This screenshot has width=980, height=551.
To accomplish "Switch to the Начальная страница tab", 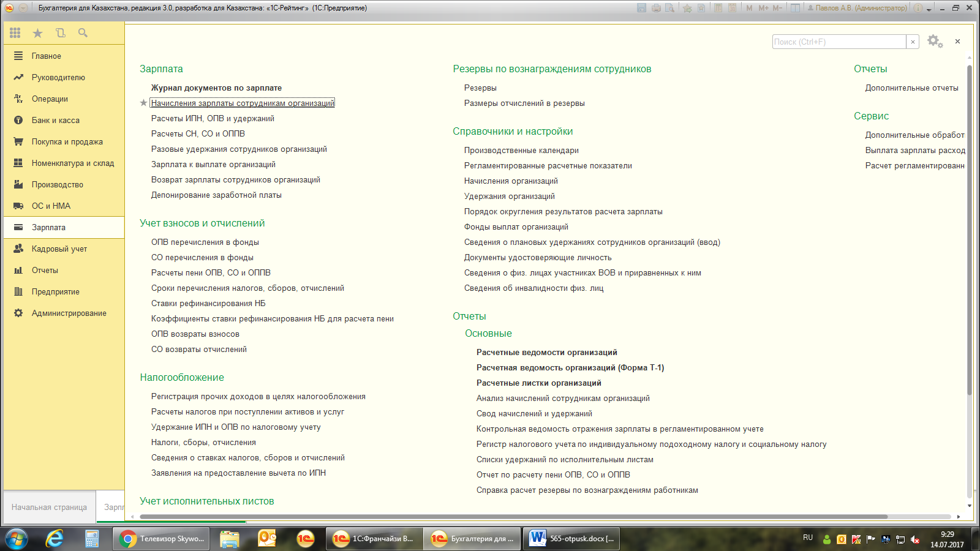I will pyautogui.click(x=49, y=507).
